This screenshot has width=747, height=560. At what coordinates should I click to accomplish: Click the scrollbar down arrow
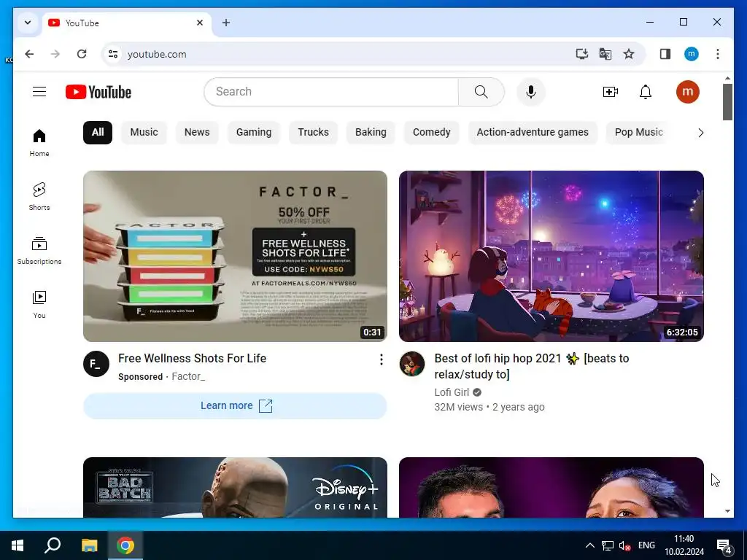pos(727,511)
